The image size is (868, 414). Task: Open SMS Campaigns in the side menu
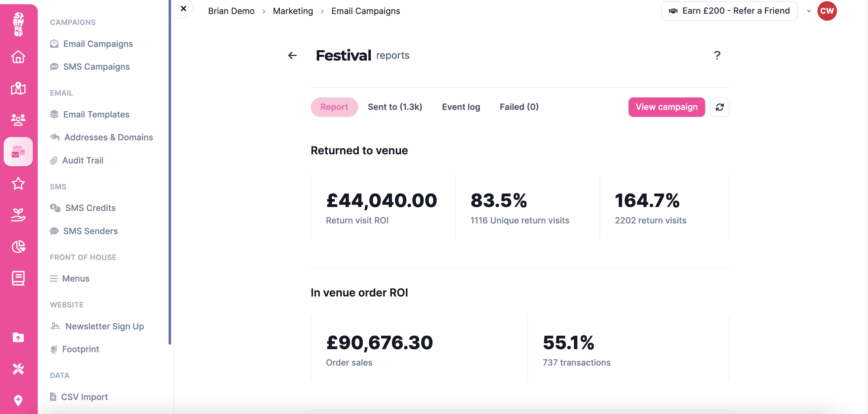(x=96, y=67)
